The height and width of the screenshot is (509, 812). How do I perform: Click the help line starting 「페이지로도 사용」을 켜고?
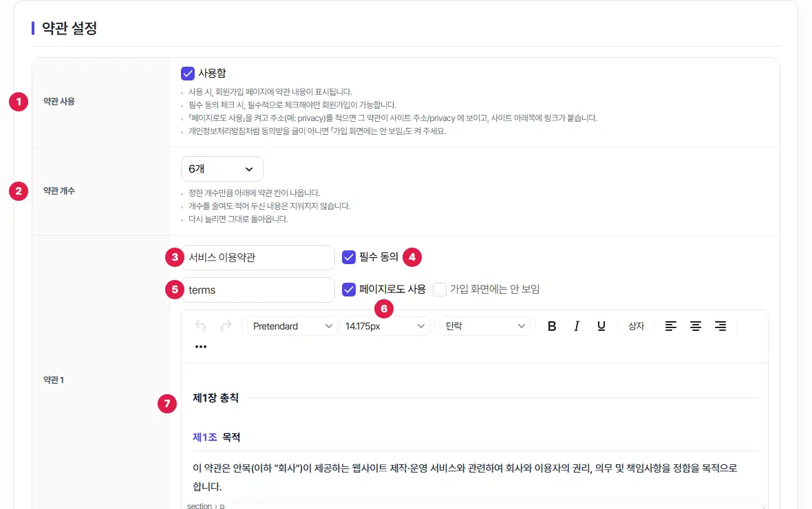tap(393, 118)
